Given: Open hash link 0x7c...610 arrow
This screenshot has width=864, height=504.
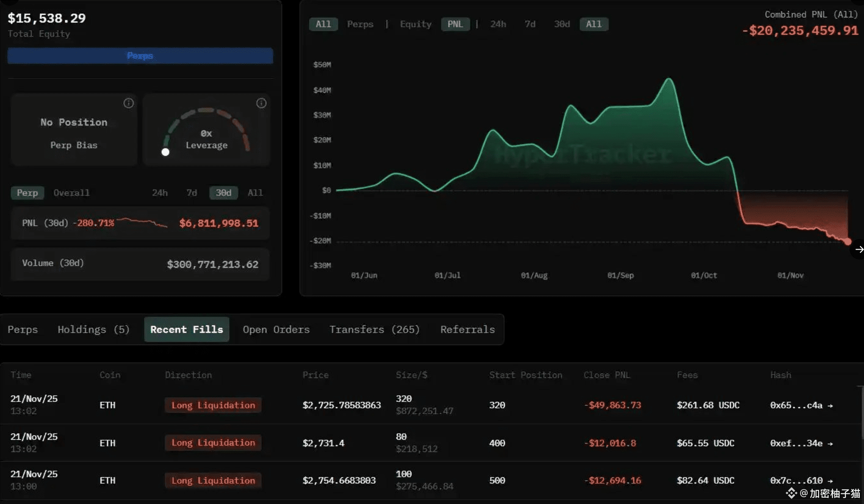Looking at the screenshot, I should (x=830, y=481).
